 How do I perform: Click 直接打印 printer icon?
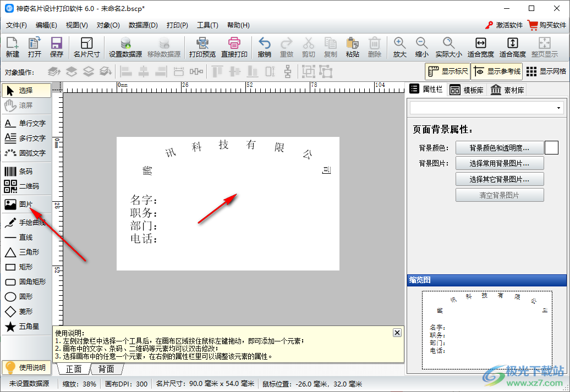pos(234,47)
